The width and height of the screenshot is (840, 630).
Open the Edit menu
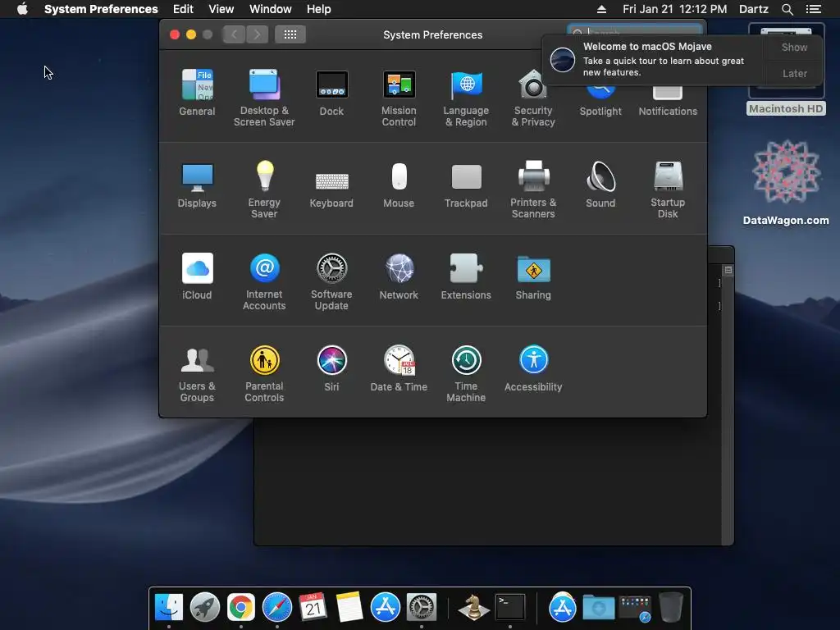click(183, 9)
